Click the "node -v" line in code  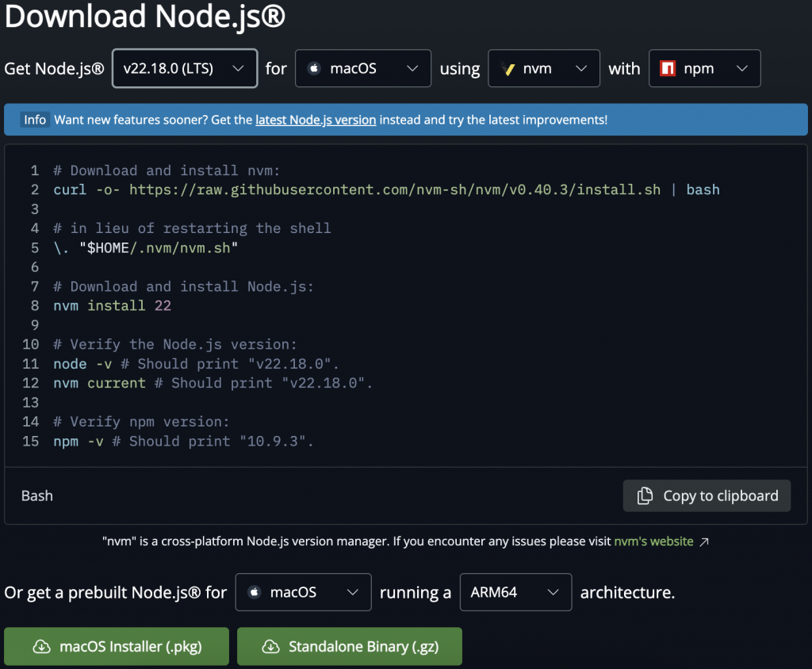tap(197, 364)
